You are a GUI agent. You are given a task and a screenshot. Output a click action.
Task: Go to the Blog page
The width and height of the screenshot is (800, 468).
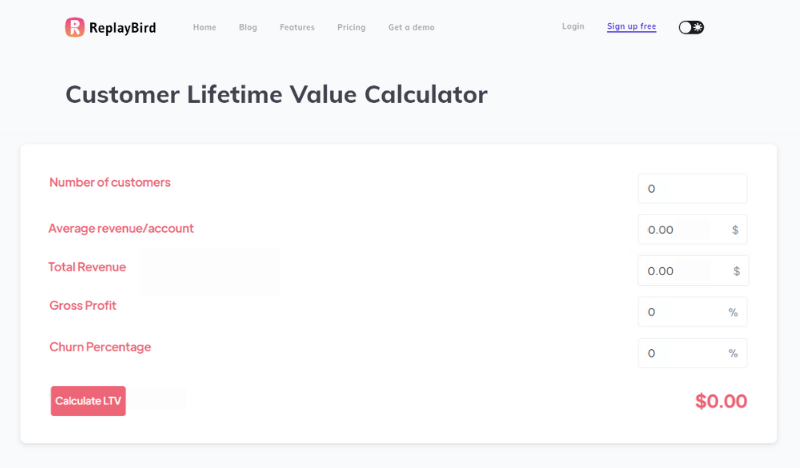pyautogui.click(x=248, y=27)
